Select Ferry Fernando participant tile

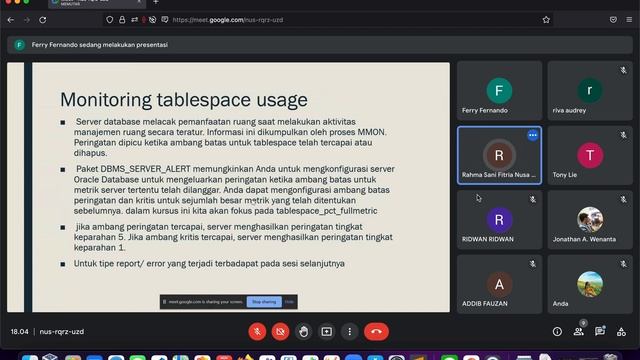pos(500,91)
